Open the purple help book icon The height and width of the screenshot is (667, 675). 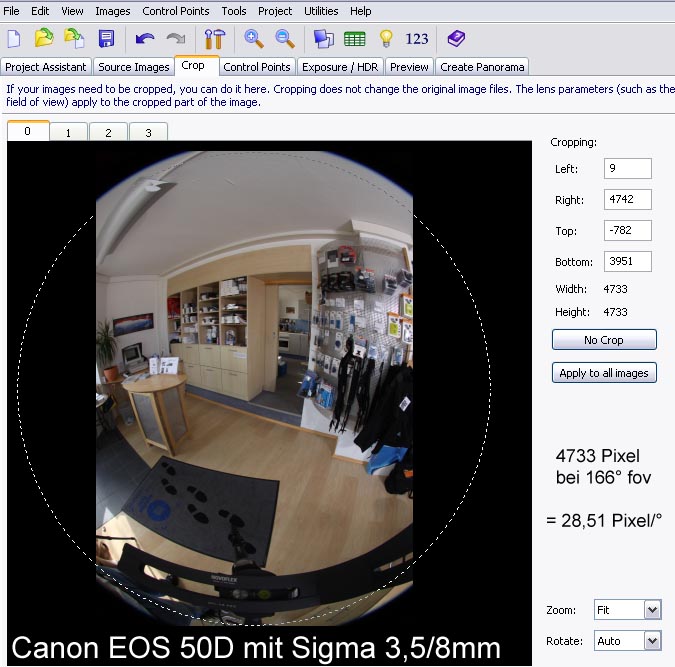456,39
